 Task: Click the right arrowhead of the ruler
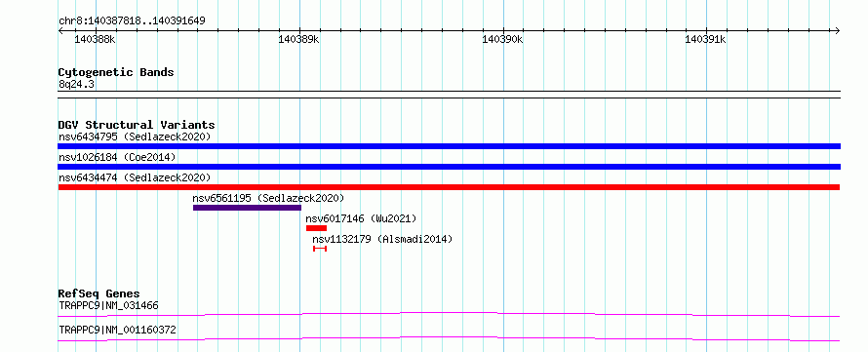coord(838,30)
